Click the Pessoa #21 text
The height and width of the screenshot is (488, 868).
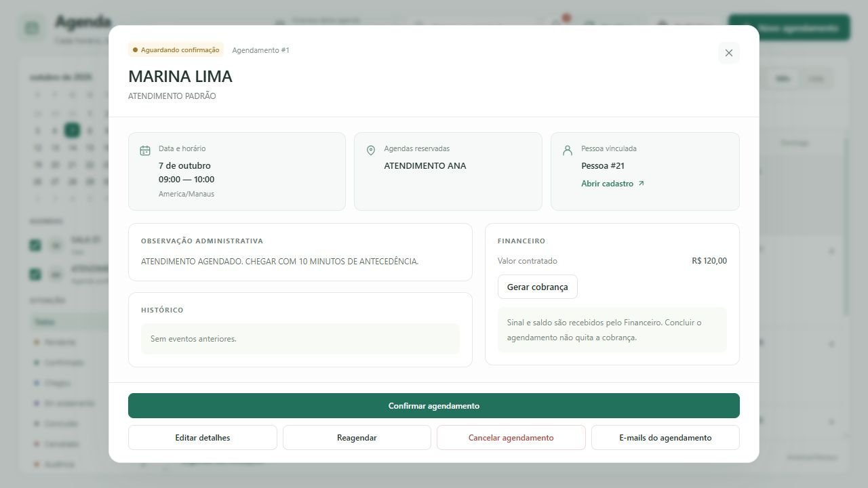click(x=603, y=165)
